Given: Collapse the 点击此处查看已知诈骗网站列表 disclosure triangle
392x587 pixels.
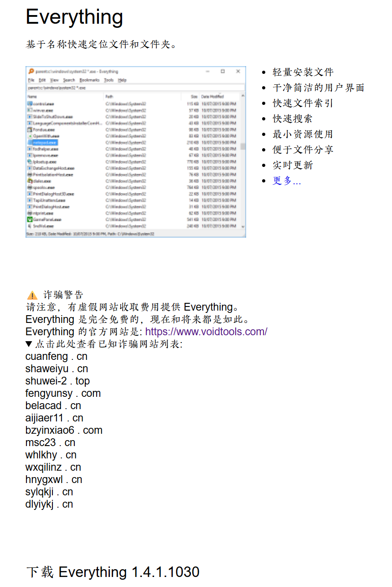Looking at the screenshot, I should [x=29, y=344].
